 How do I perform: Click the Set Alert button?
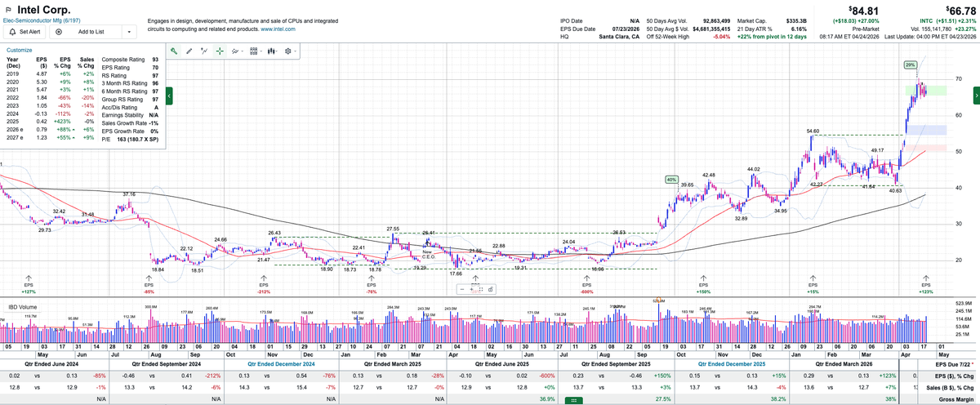tap(25, 32)
